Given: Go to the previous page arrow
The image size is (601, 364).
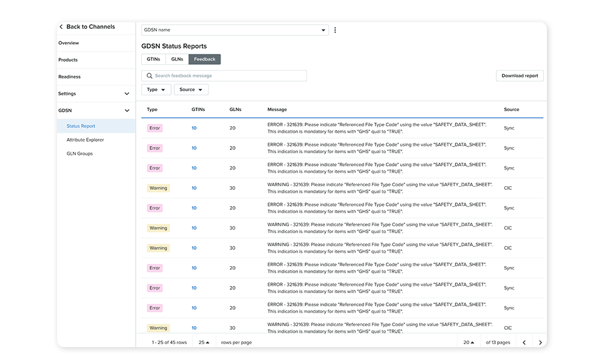Looking at the screenshot, I should (x=524, y=342).
